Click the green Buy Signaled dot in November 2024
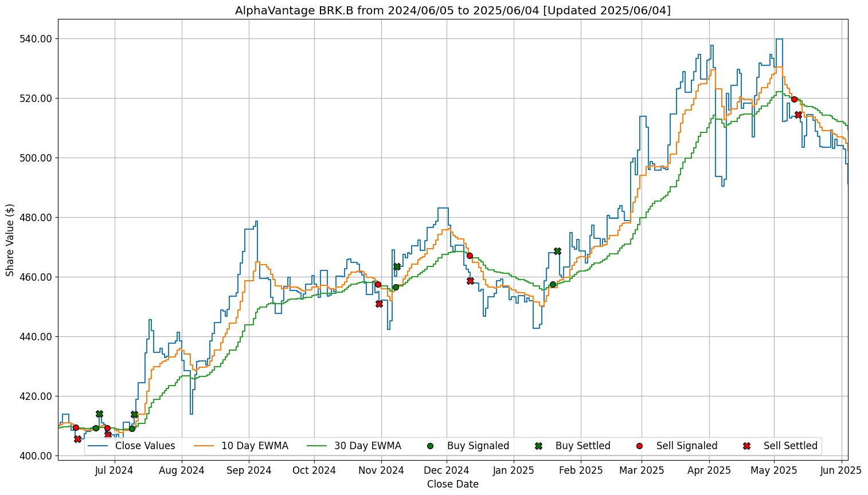The width and height of the screenshot is (868, 495). point(396,287)
